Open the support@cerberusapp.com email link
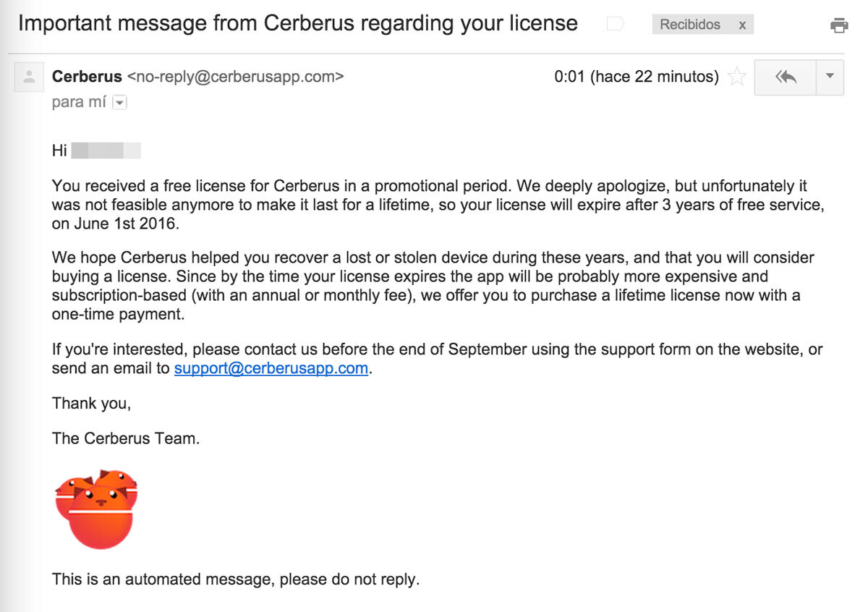This screenshot has height=612, width=868. [271, 368]
